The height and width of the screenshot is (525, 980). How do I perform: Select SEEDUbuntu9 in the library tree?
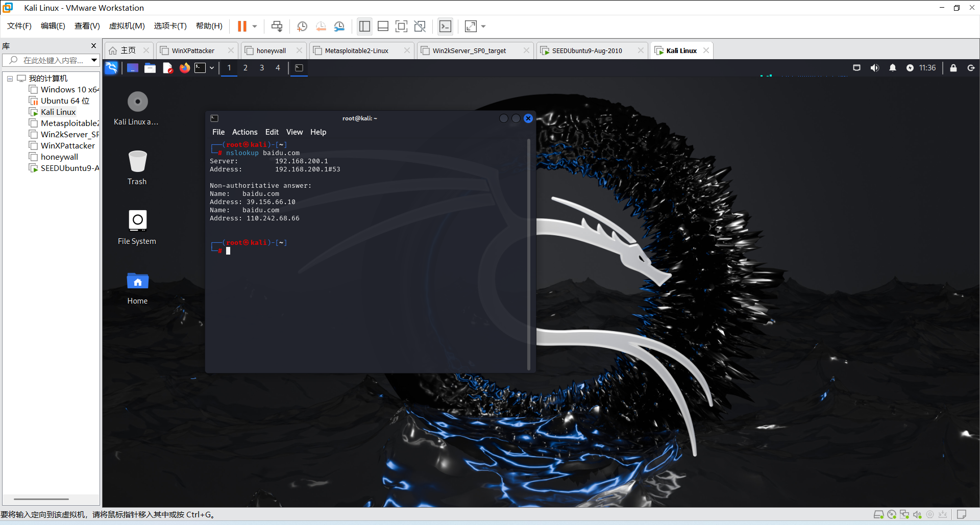tap(64, 168)
